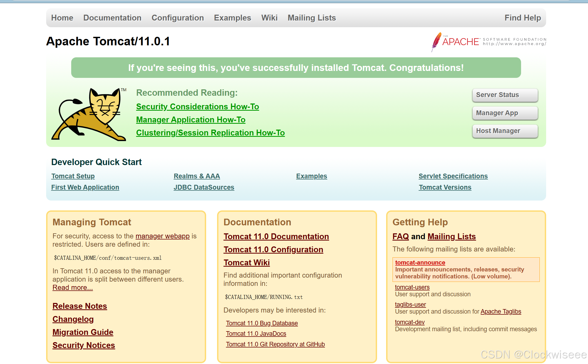
Task: Open the tomcat-dev mailing list link
Action: (x=410, y=322)
